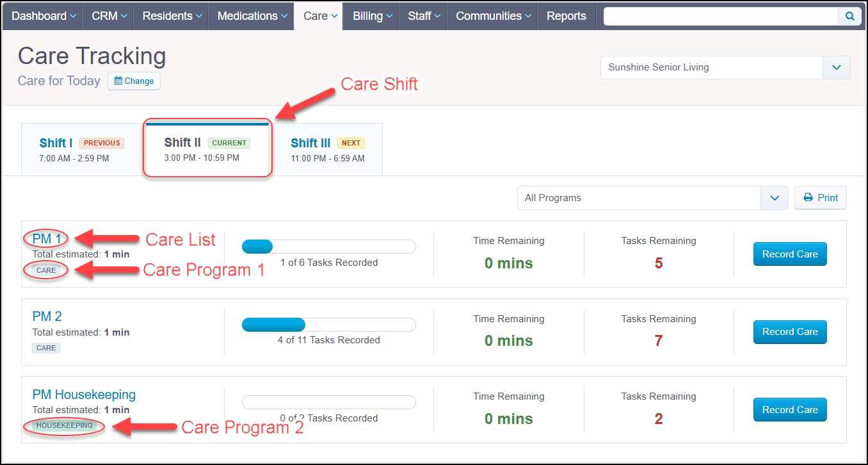This screenshot has width=868, height=465.
Task: Switch to the Shift III tab
Action: tap(328, 149)
